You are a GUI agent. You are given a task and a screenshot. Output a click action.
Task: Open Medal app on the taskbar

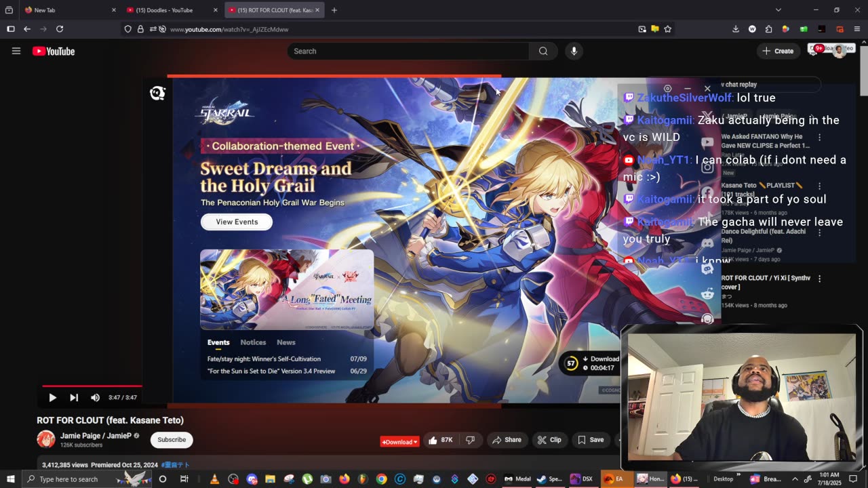point(517,479)
